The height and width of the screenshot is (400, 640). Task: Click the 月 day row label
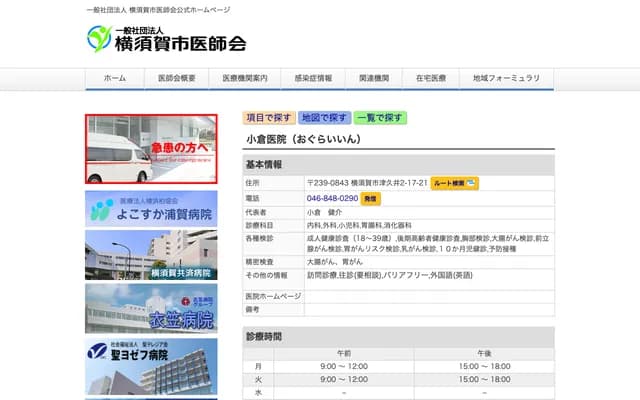click(x=258, y=367)
